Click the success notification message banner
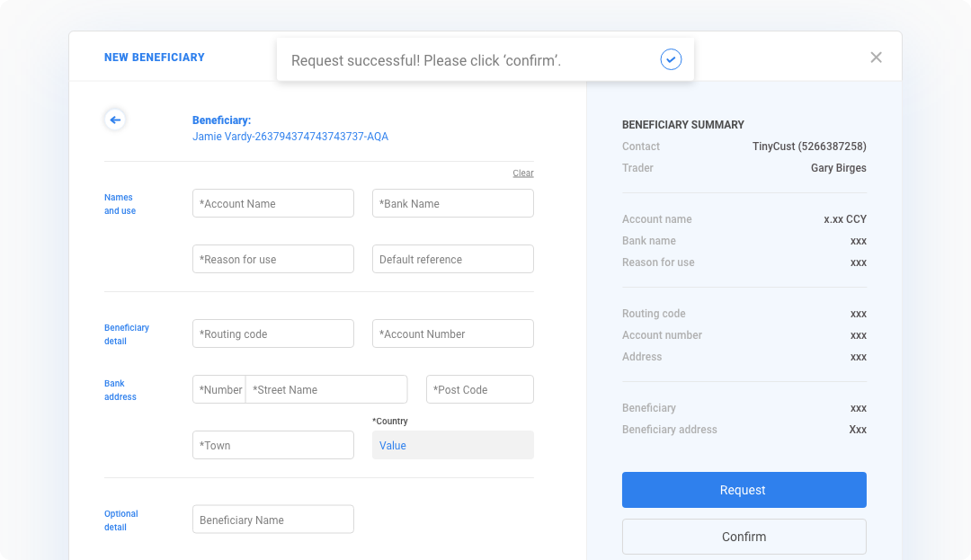The image size is (971, 560). coord(485,59)
